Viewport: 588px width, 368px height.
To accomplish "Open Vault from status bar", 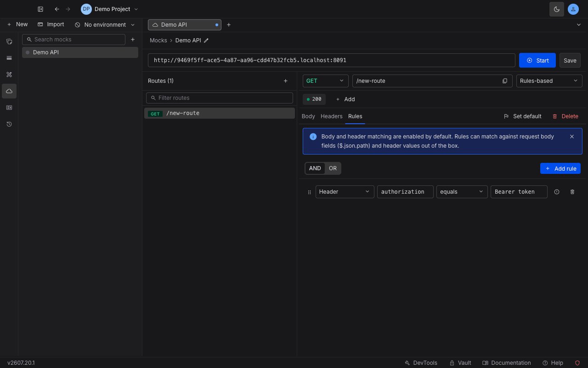I will tap(460, 363).
